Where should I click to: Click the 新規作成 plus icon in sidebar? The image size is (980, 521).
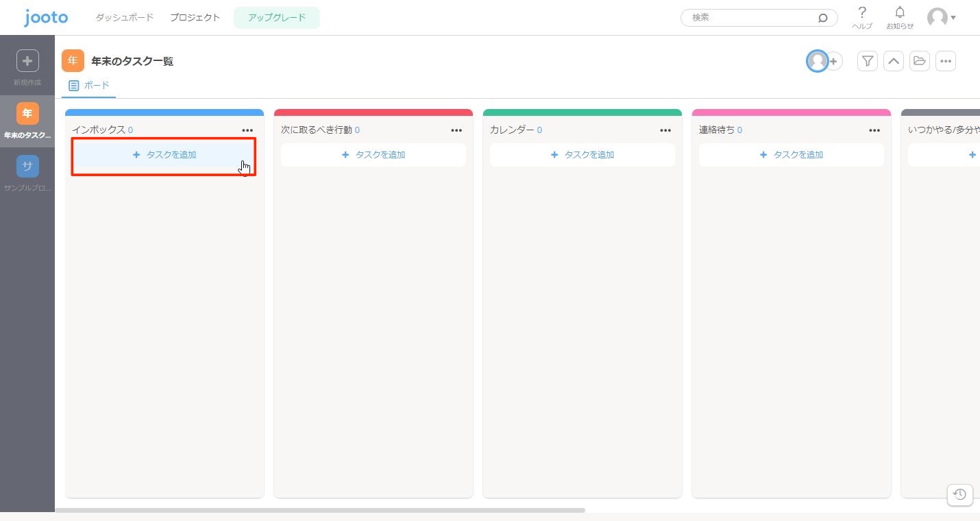coord(27,61)
